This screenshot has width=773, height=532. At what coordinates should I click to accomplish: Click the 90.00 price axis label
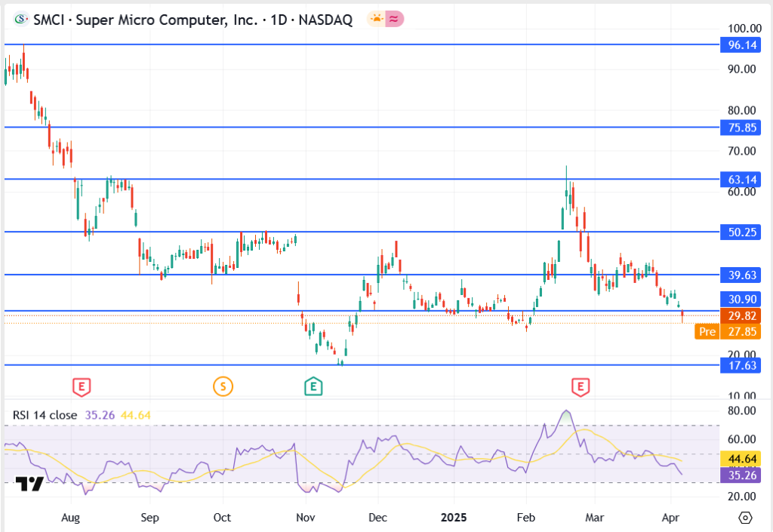click(x=742, y=69)
